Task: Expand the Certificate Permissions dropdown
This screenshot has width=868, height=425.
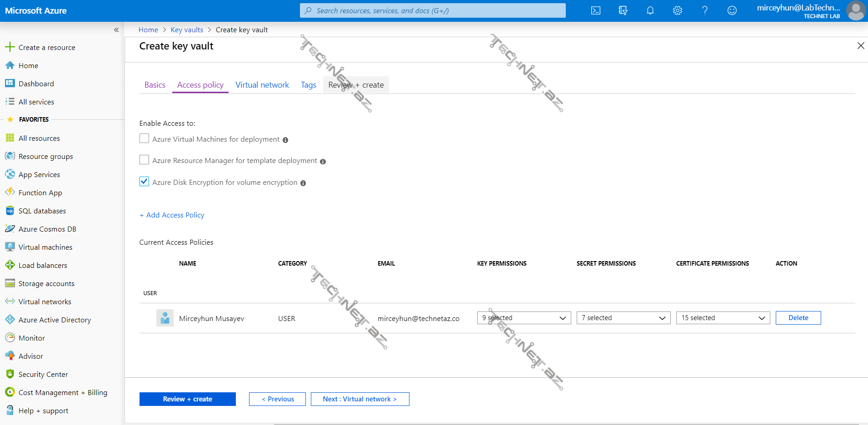Action: click(723, 318)
